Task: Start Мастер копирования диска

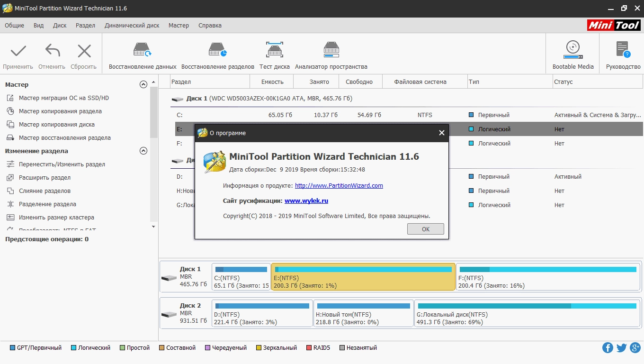Action: coord(56,124)
